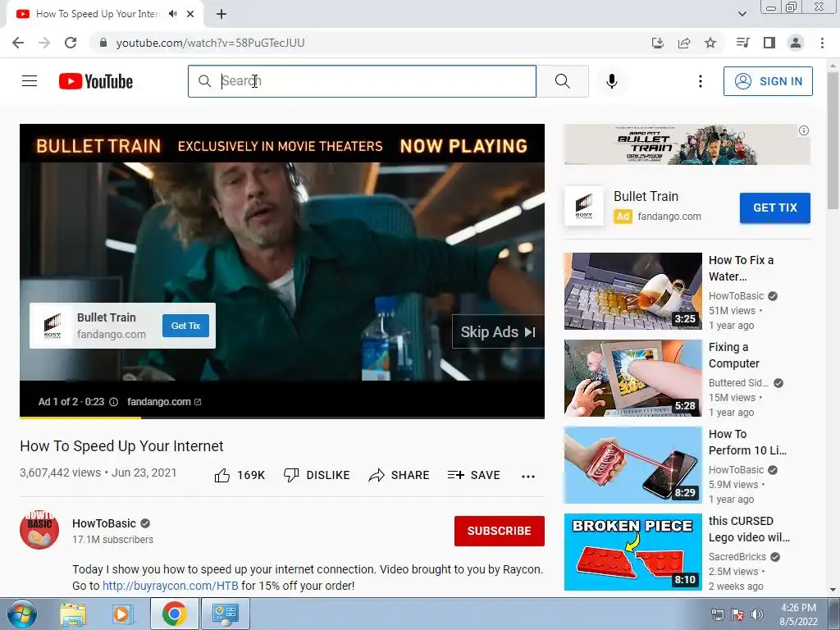
Task: Click ad info icon next to 0:23
Action: 113,402
